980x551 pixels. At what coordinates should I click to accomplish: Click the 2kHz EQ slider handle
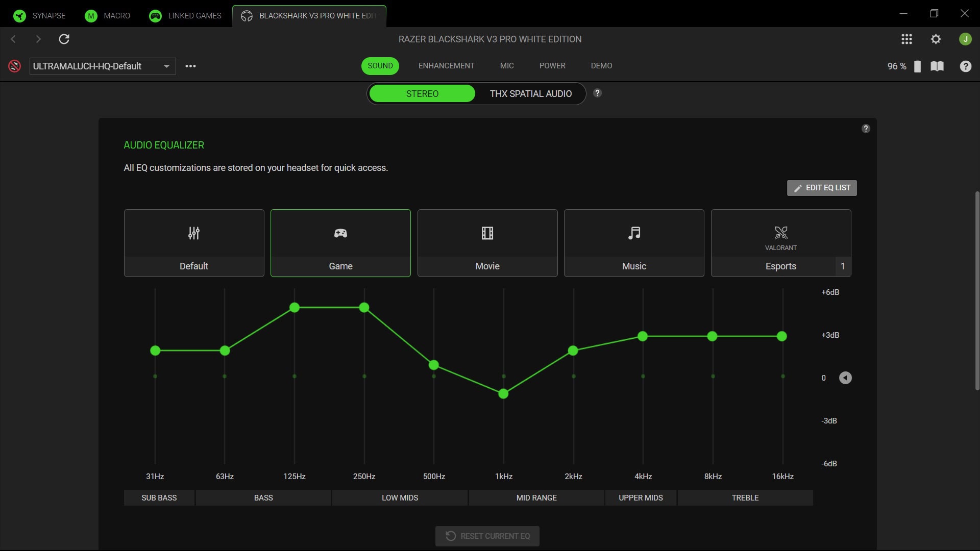point(573,350)
